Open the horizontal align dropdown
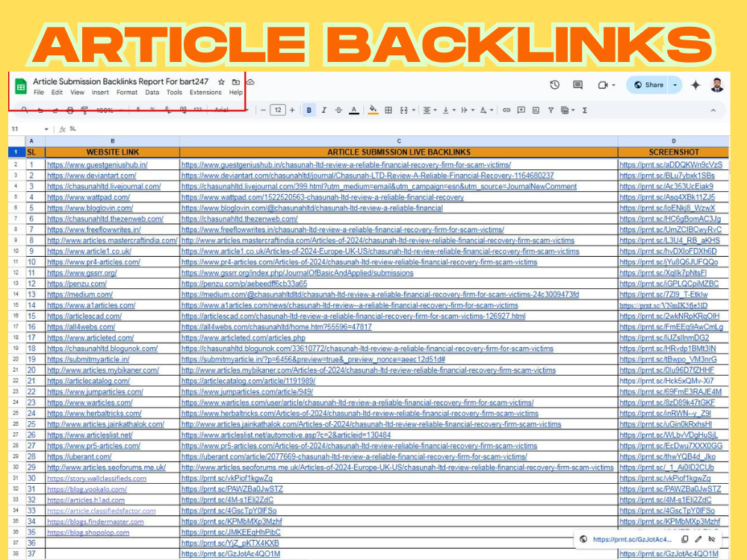Image resolution: width=747 pixels, height=560 pixels. [x=430, y=110]
